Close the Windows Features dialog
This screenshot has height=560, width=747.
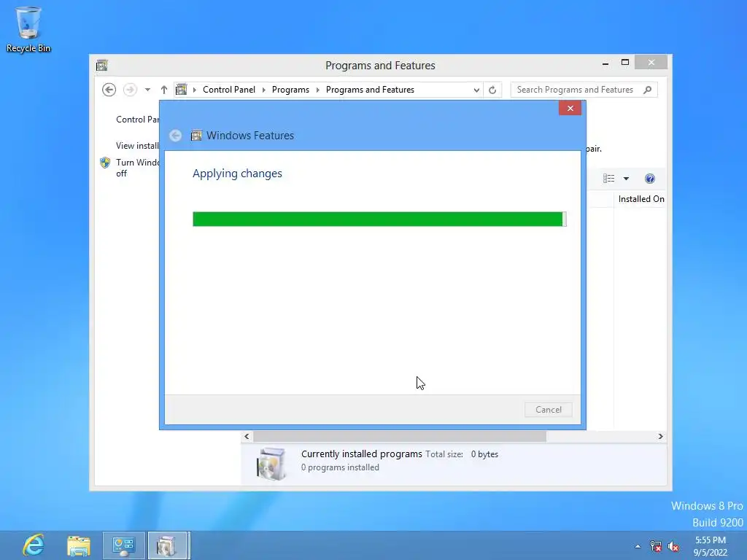570,108
